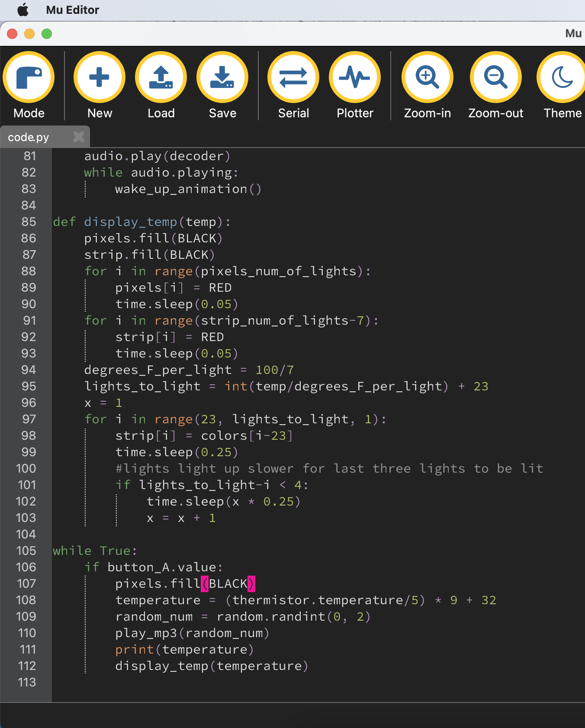This screenshot has width=585, height=728.
Task: Click on 'if lights_to_light-i < 4:' line
Action: [212, 485]
